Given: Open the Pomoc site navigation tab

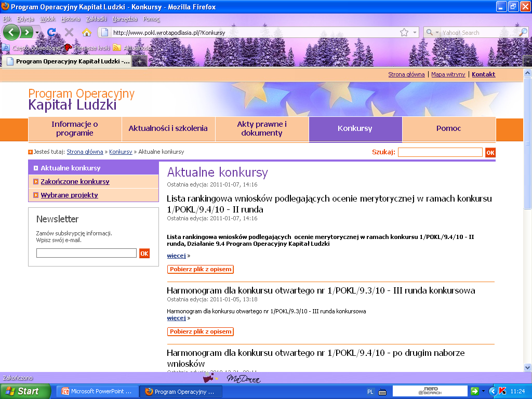Looking at the screenshot, I should 448,129.
